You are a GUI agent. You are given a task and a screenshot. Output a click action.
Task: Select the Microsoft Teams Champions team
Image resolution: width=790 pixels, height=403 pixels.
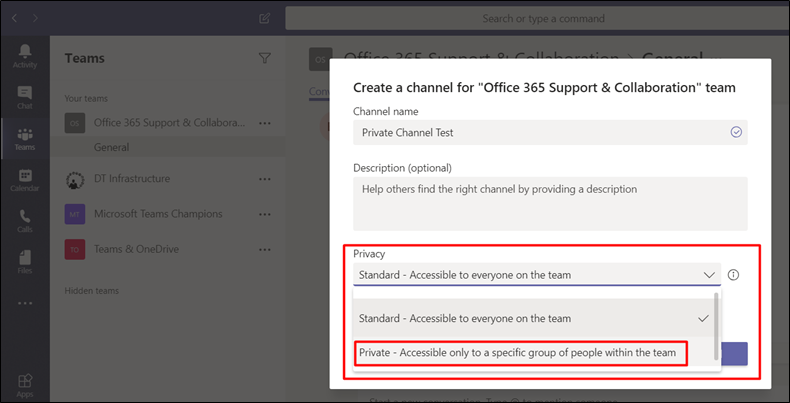point(158,214)
